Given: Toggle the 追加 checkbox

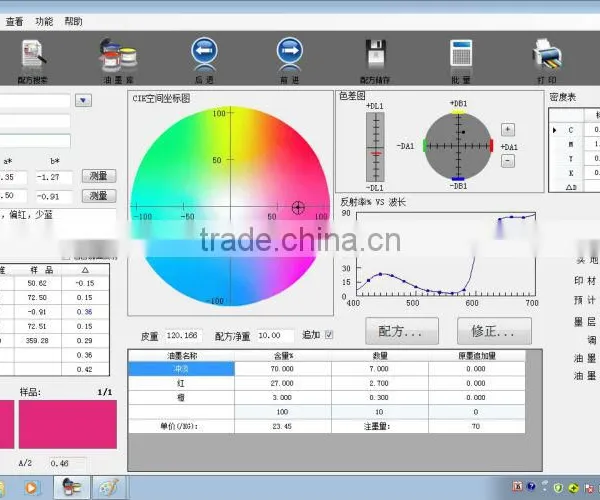Looking at the screenshot, I should [329, 335].
